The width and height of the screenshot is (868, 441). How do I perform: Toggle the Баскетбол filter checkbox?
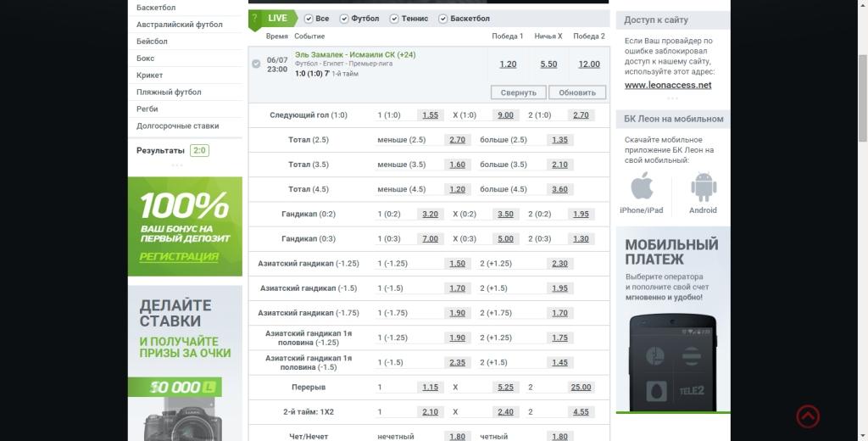tap(442, 19)
